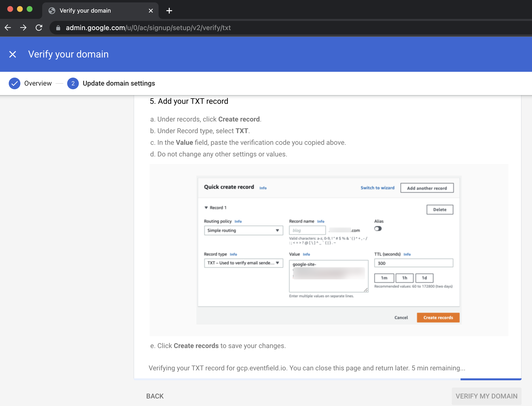Click Info link next to TTL (seconds)
The width and height of the screenshot is (532, 406).
pyautogui.click(x=407, y=254)
